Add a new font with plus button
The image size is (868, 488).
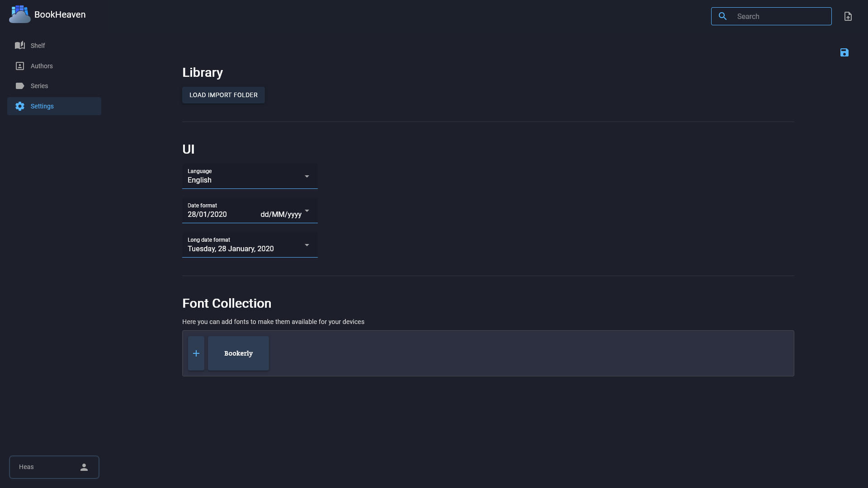coord(196,353)
